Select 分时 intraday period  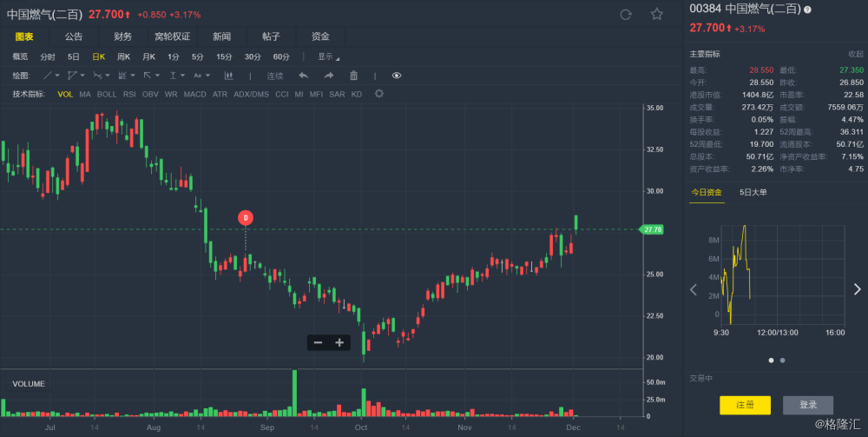tap(48, 56)
